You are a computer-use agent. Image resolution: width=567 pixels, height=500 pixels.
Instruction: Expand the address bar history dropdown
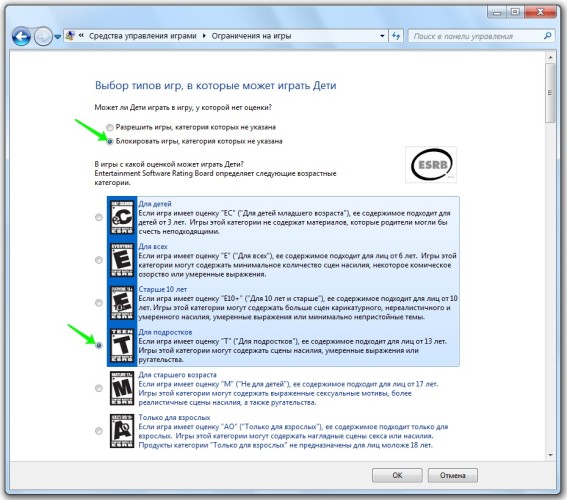coord(382,36)
